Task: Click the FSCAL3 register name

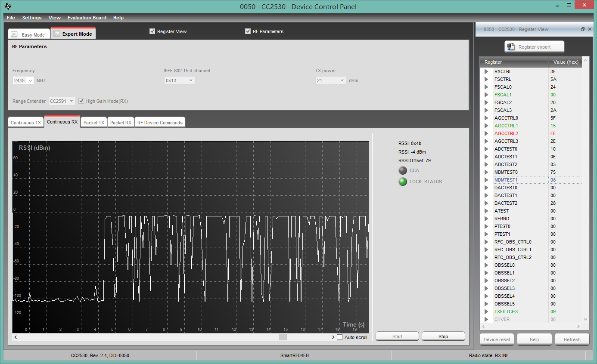Action: [x=503, y=110]
